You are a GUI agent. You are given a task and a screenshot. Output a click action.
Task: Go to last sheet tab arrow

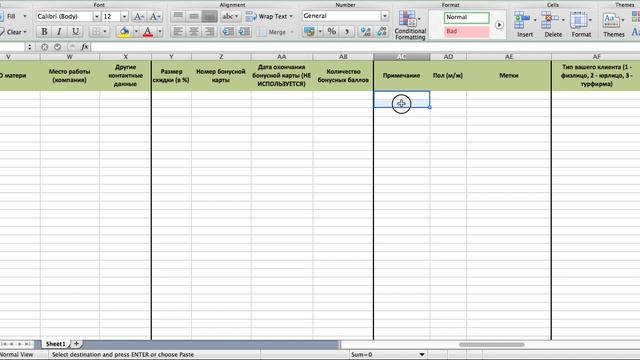pyautogui.click(x=27, y=344)
